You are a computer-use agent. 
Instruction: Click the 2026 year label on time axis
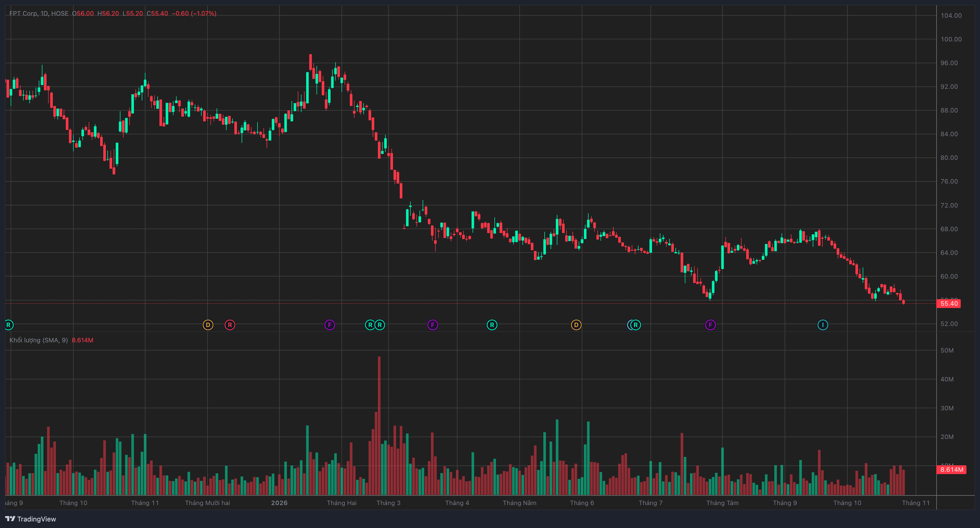click(x=279, y=503)
